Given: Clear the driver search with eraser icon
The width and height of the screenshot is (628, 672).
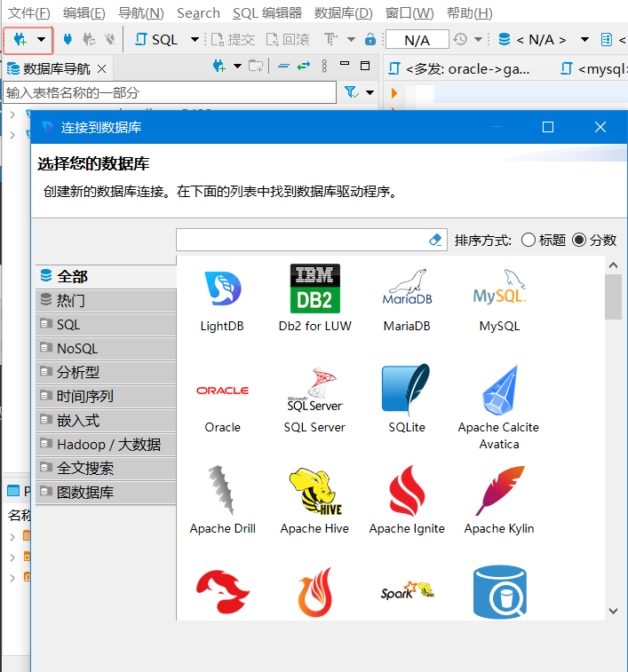Looking at the screenshot, I should tap(435, 240).
